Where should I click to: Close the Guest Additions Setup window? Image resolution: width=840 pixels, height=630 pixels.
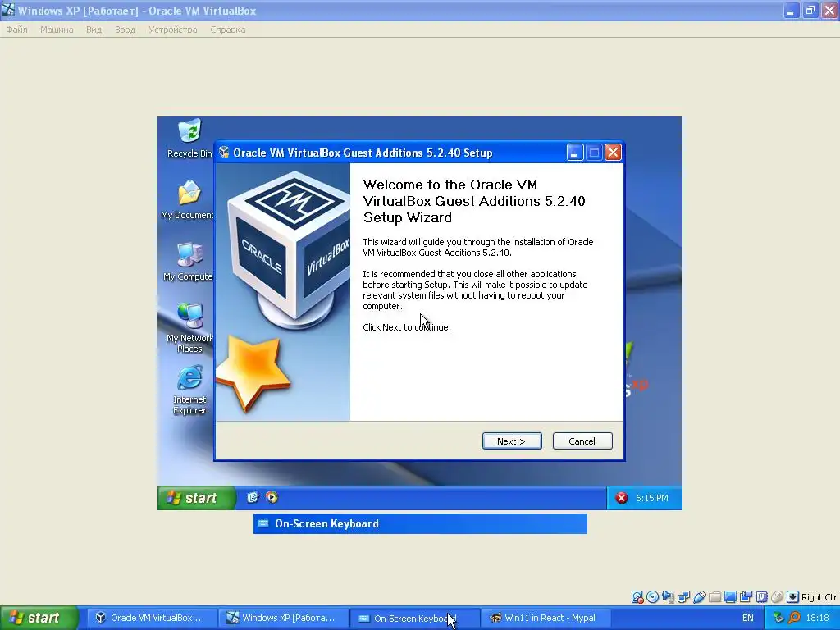coord(613,153)
